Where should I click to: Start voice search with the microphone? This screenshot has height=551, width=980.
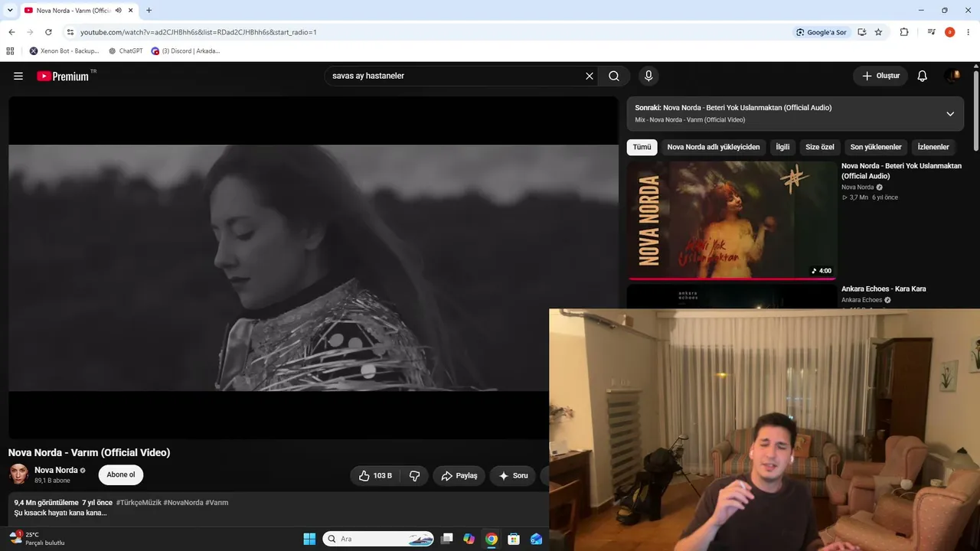pos(648,76)
